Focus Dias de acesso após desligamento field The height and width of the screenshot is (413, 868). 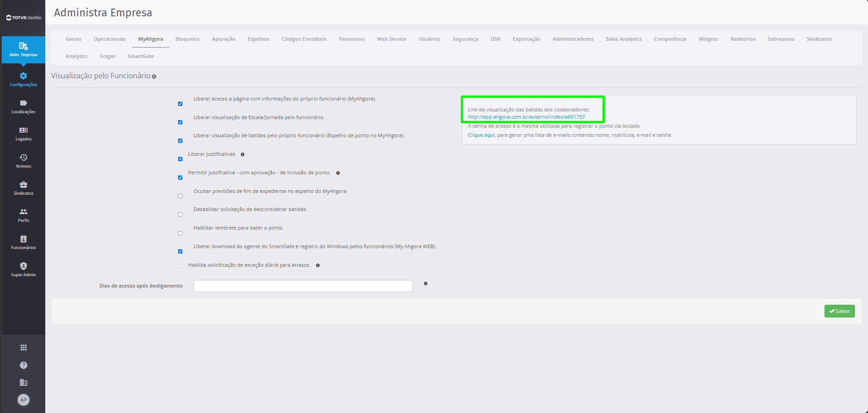(x=303, y=286)
